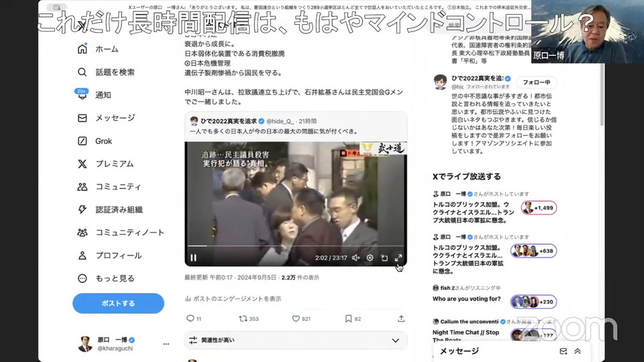Open 認証済み組織 in the sidebar

pyautogui.click(x=109, y=210)
